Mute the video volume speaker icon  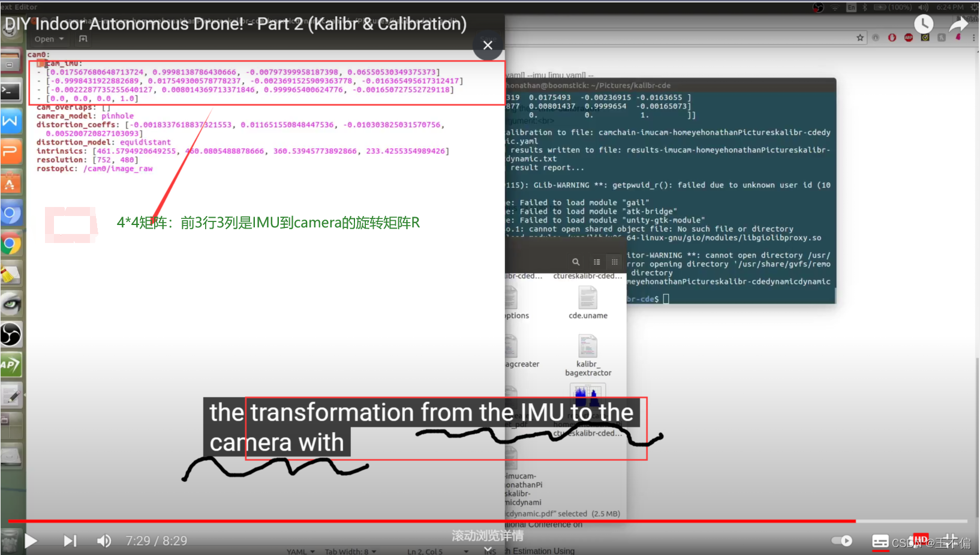click(104, 541)
